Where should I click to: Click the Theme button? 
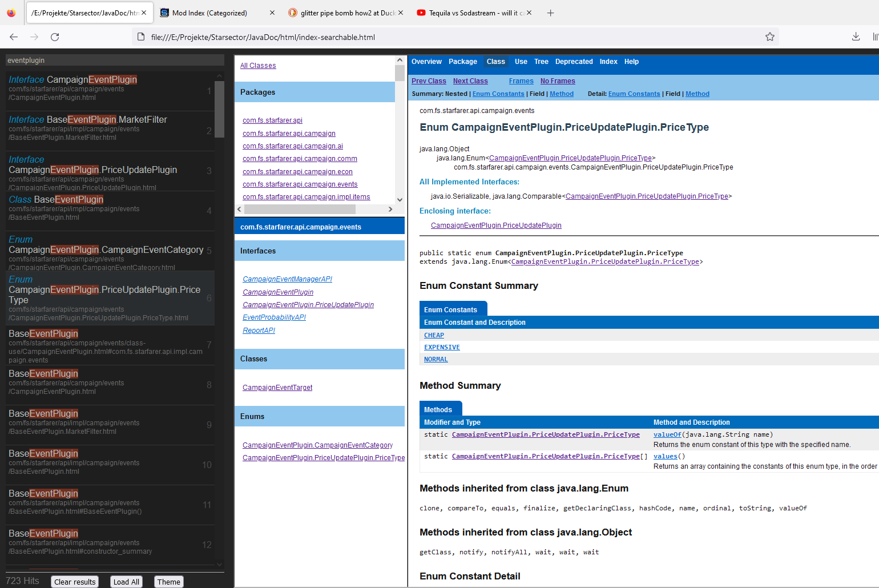click(x=169, y=582)
